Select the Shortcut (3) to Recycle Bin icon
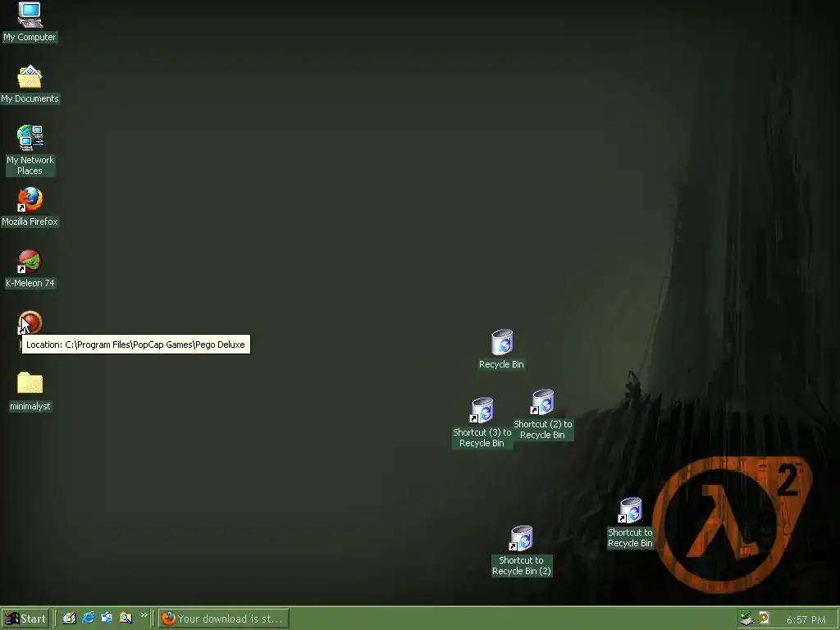This screenshot has height=630, width=840. pos(482,410)
